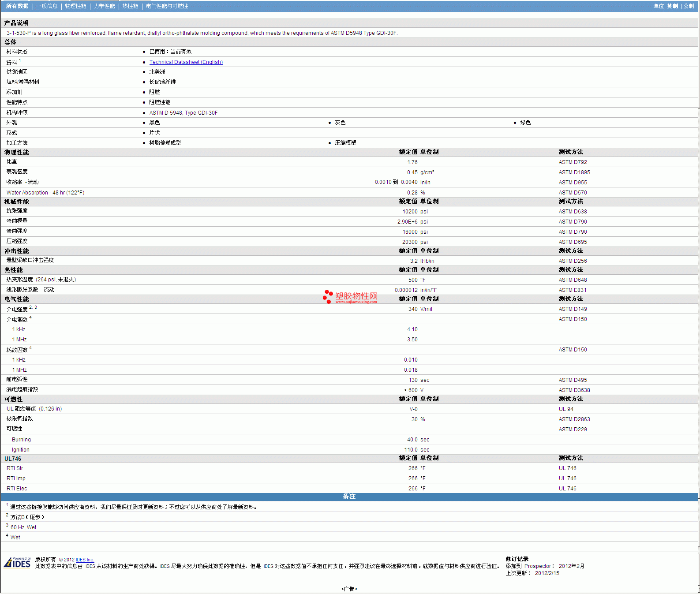Switch units to 公制 (metric)

689,6
